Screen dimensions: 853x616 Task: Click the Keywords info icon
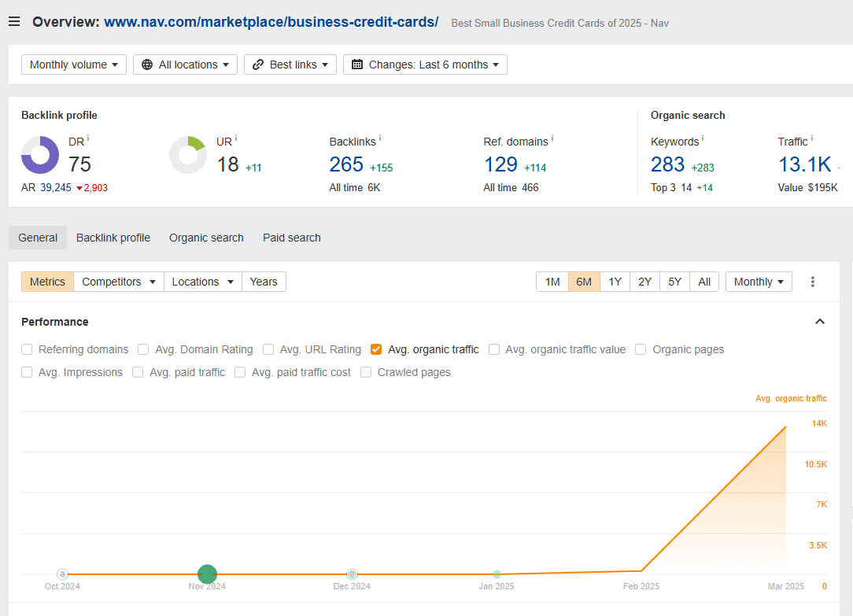click(703, 138)
